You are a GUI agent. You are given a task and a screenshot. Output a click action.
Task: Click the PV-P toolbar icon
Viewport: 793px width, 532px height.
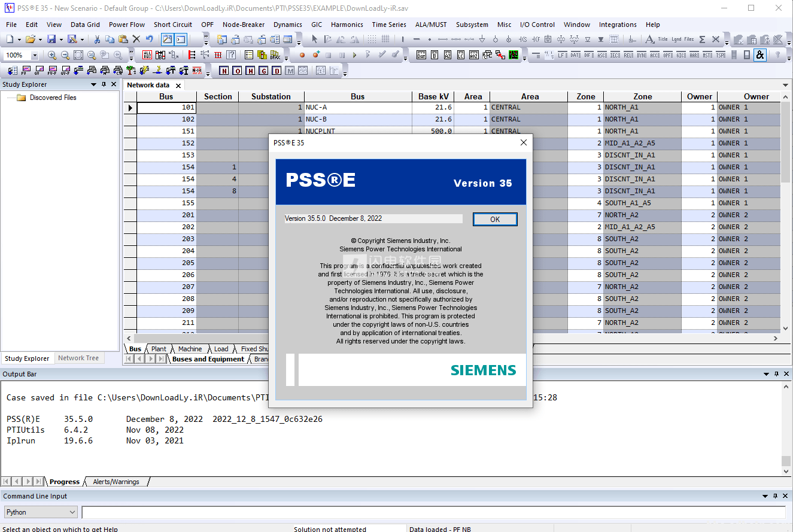click(x=51, y=71)
